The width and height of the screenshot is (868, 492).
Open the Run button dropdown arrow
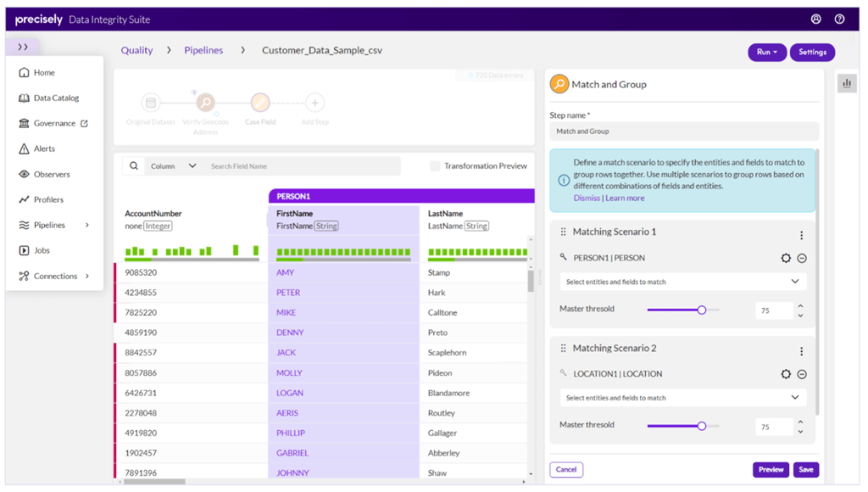point(775,52)
